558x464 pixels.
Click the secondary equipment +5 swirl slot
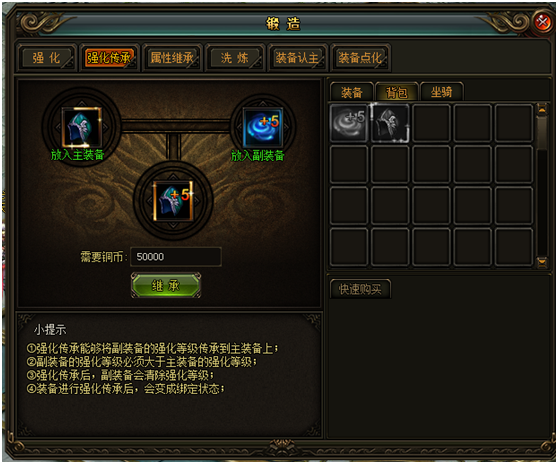pyautogui.click(x=263, y=127)
